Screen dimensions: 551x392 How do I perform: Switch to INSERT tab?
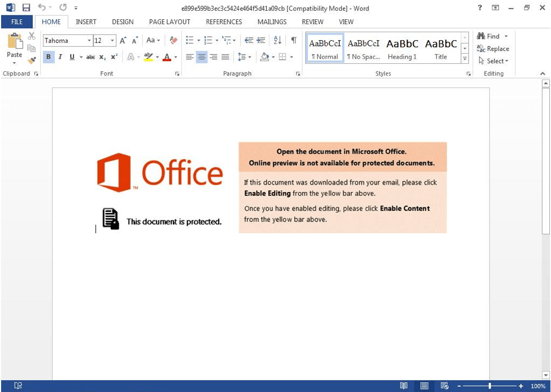point(86,22)
